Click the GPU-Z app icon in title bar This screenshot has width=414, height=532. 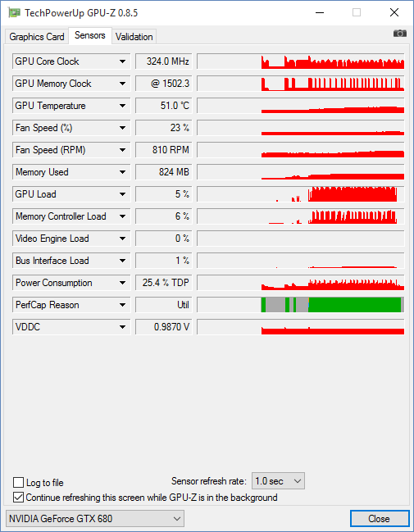pos(14,13)
